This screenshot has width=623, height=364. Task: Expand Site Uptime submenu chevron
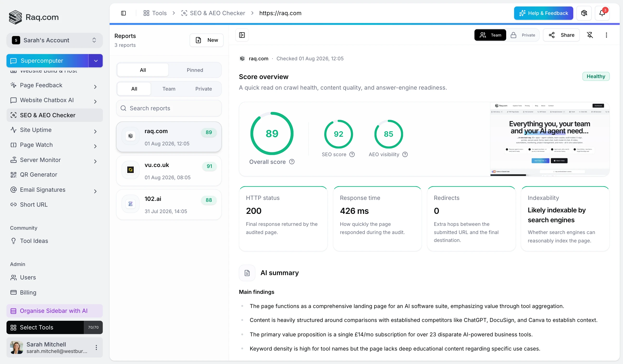[x=95, y=131]
